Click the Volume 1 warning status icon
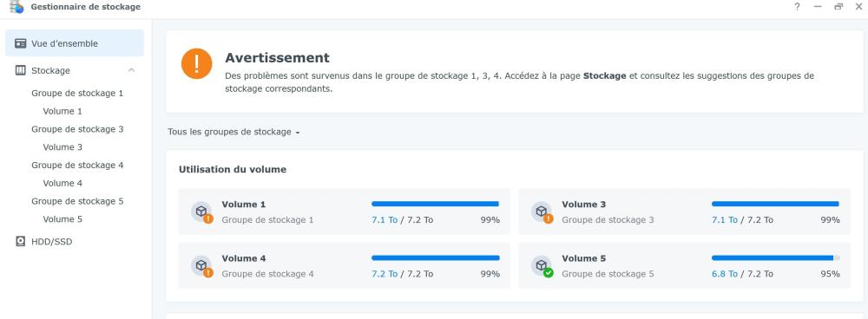 click(208, 218)
